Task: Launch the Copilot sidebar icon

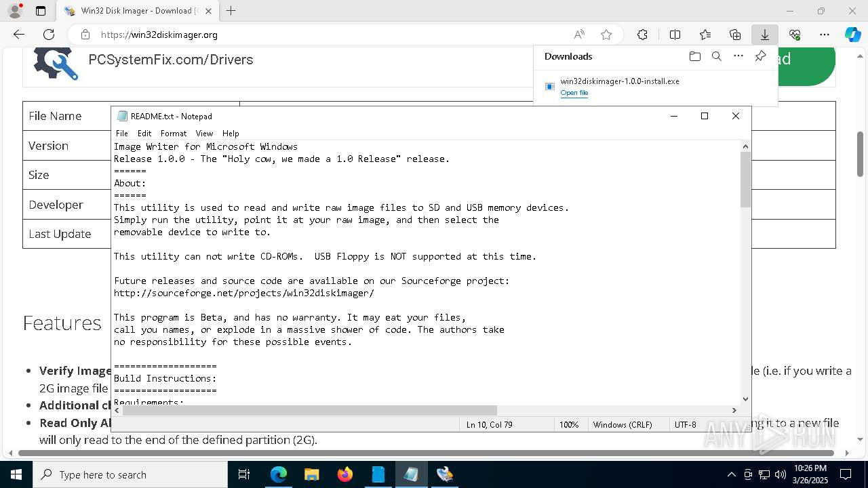Action: (x=852, y=35)
